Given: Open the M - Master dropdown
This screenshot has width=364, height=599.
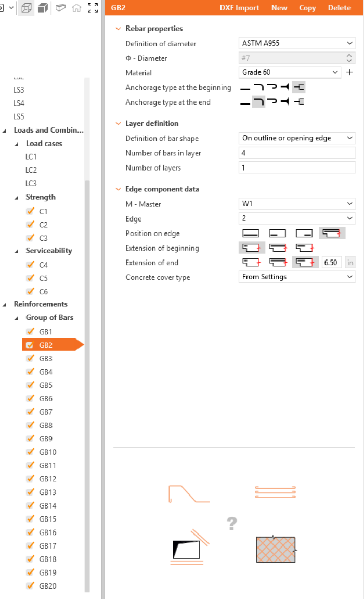Looking at the screenshot, I should tap(297, 204).
